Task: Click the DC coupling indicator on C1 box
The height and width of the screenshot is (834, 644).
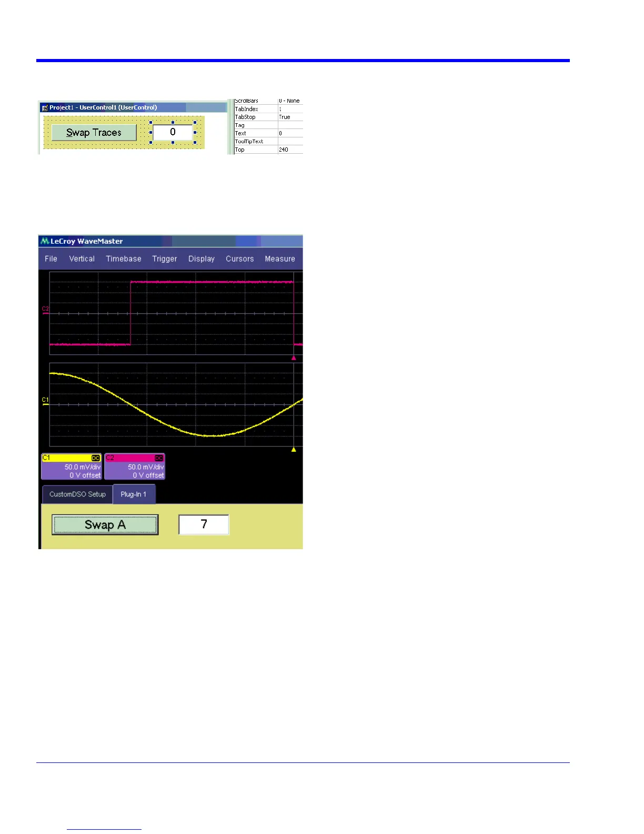Action: pos(96,458)
